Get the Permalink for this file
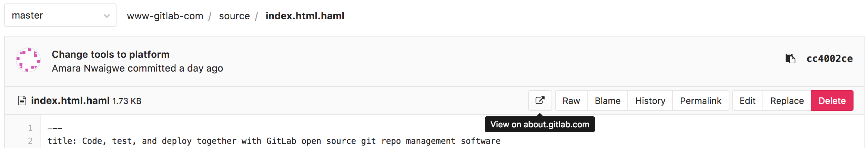The image size is (868, 148). tap(700, 101)
